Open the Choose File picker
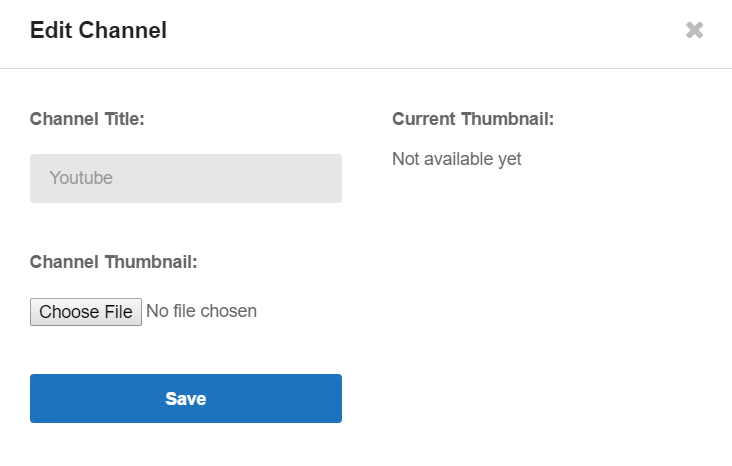 pos(86,312)
